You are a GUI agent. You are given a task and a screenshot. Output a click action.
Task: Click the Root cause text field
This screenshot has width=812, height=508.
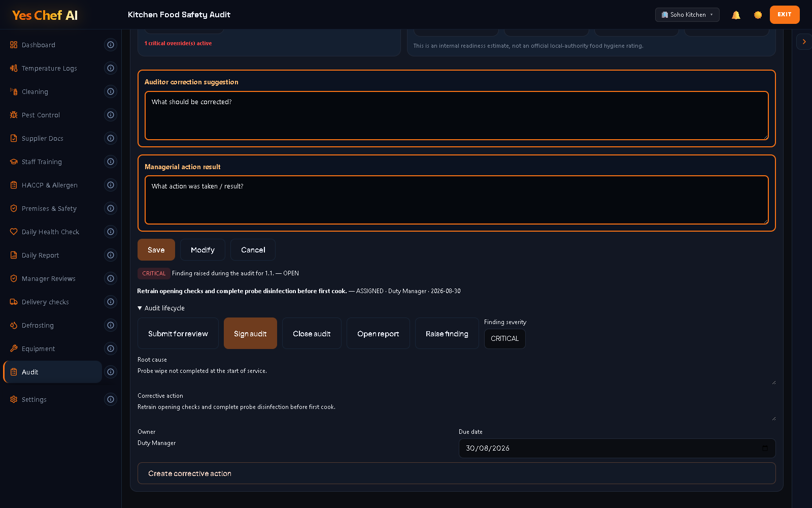(x=457, y=375)
